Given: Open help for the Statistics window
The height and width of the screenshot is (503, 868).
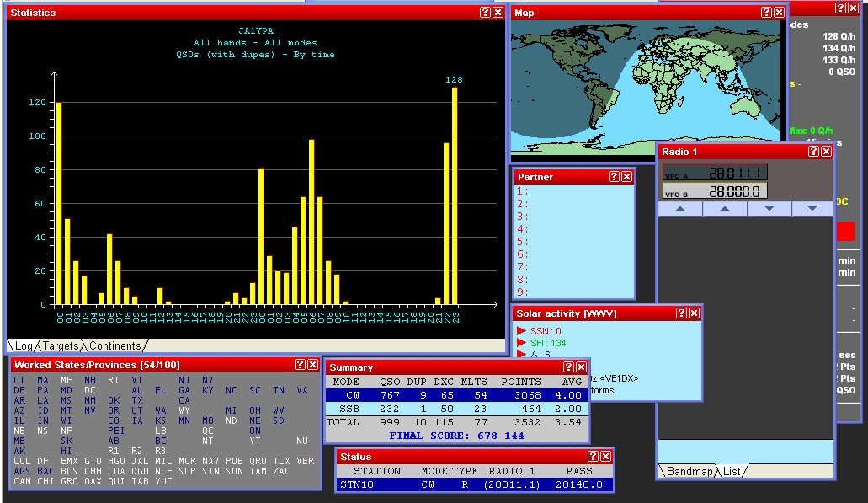Looking at the screenshot, I should (485, 12).
